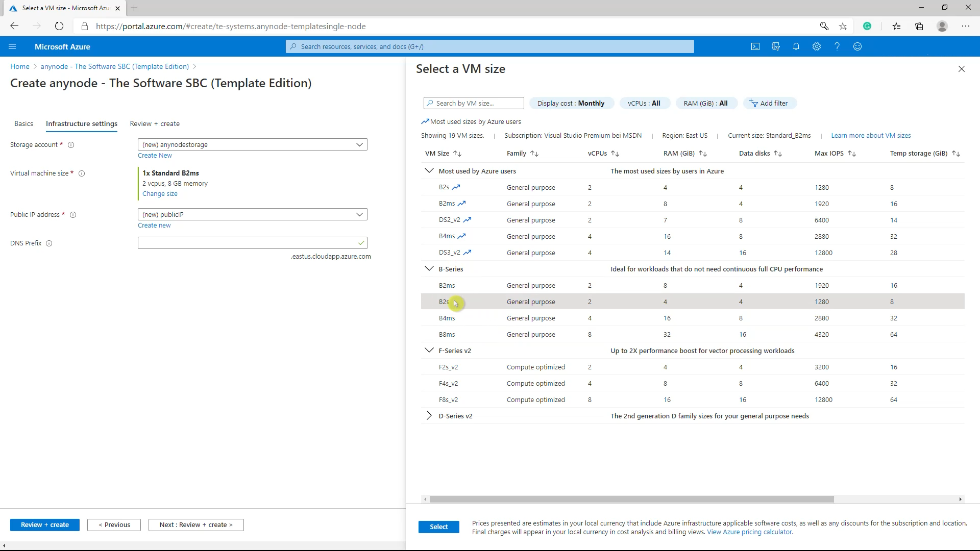Open the browser profile avatar
This screenshot has width=980, height=551.
coord(942,26)
